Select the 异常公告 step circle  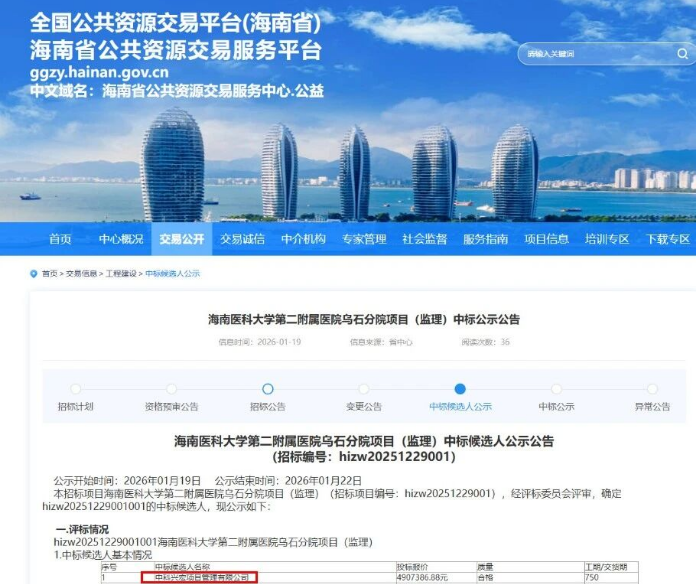(652, 389)
